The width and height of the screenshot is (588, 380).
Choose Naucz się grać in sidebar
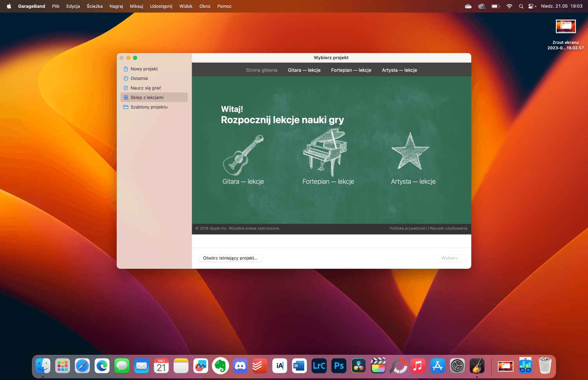(x=145, y=88)
